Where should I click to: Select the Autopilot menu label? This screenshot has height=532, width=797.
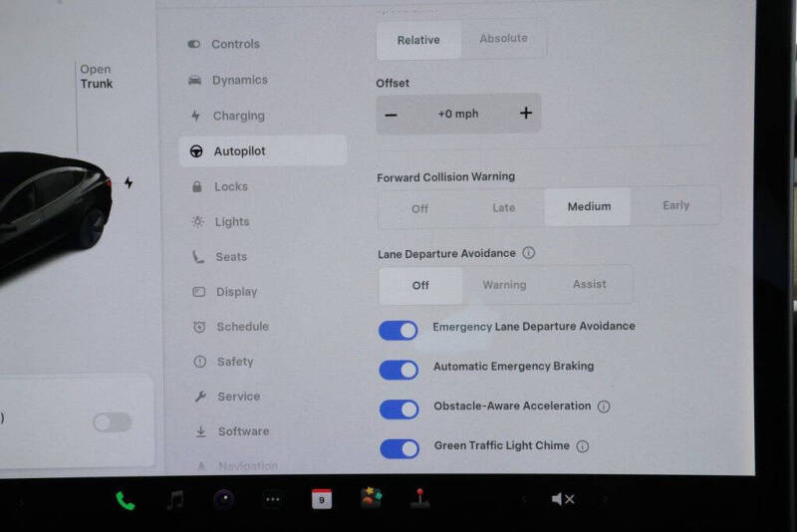pos(239,150)
